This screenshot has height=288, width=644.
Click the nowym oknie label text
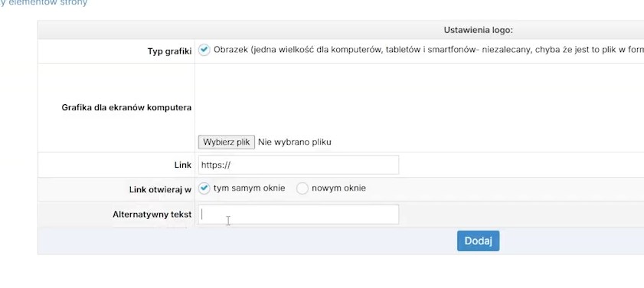(338, 188)
